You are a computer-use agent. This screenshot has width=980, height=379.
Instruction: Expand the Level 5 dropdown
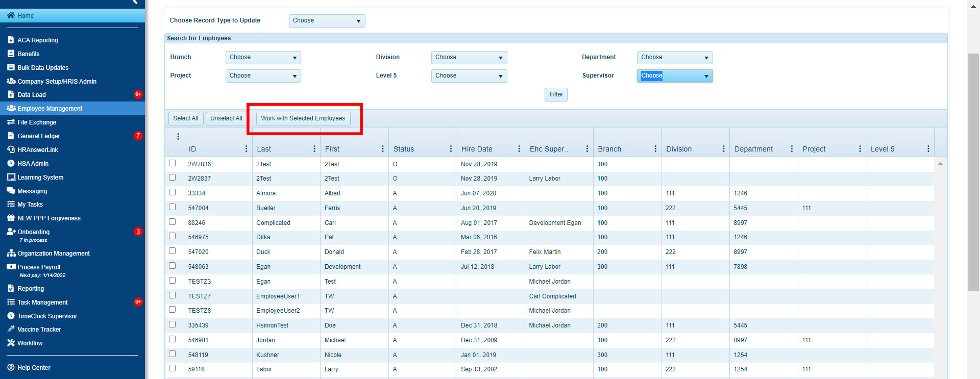point(469,76)
